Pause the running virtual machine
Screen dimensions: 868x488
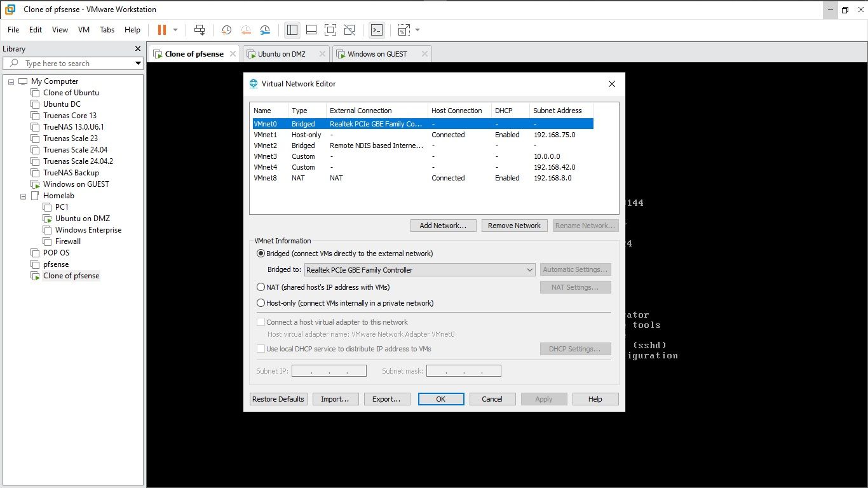(161, 30)
